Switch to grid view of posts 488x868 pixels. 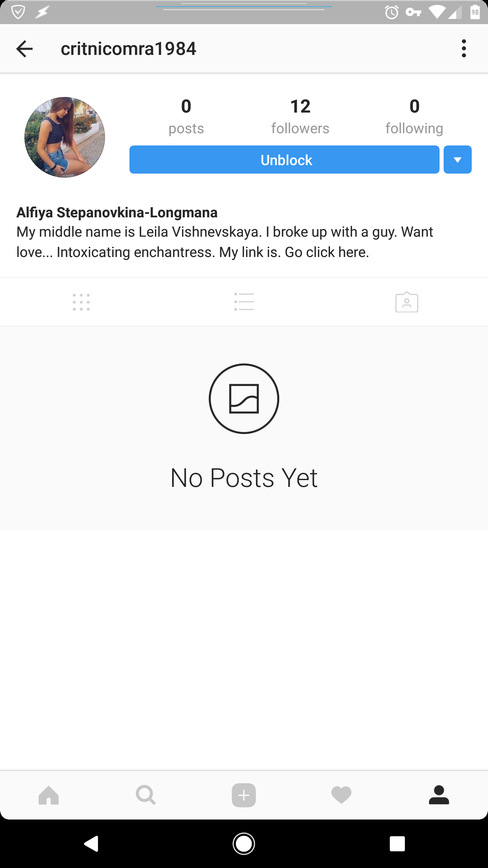(81, 302)
